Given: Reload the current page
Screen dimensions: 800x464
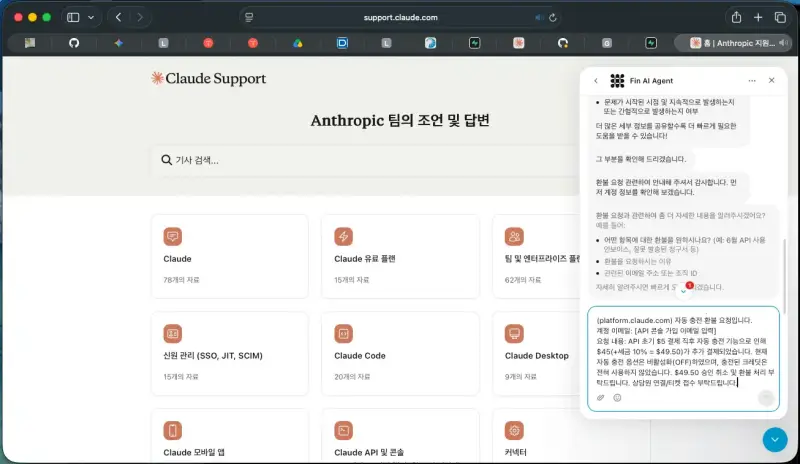Looking at the screenshot, I should point(553,17).
